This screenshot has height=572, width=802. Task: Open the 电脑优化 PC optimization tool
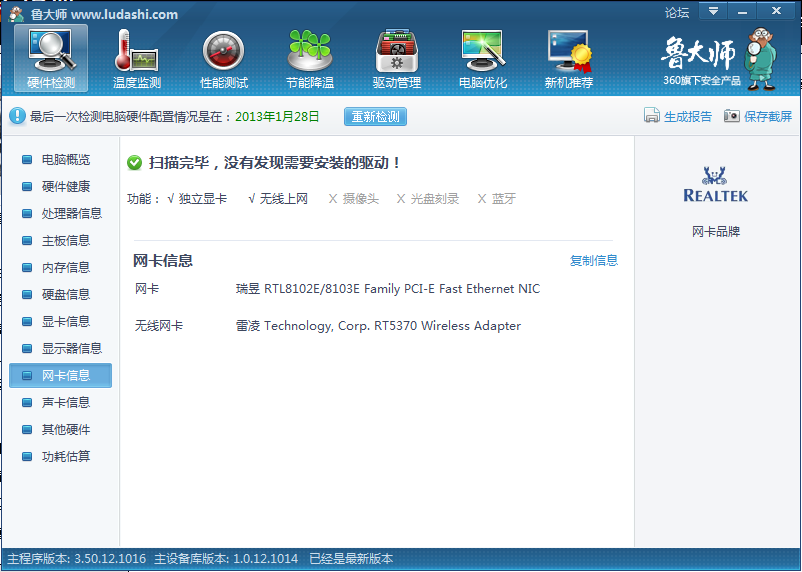(x=483, y=58)
